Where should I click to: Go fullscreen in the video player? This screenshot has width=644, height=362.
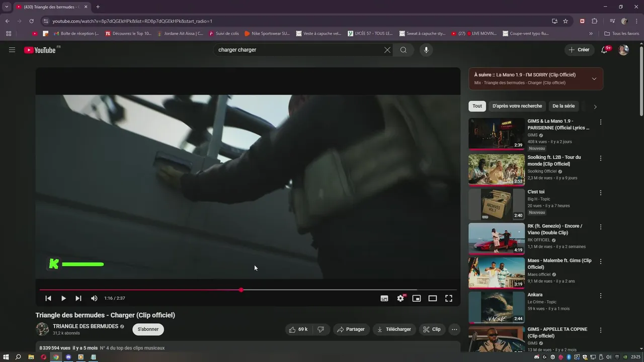pos(449,298)
